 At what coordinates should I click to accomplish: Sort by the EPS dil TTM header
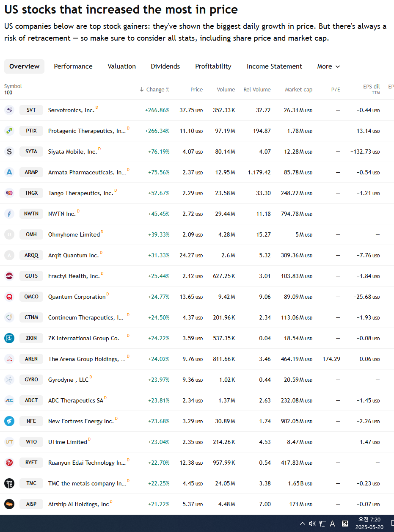pyautogui.click(x=371, y=89)
